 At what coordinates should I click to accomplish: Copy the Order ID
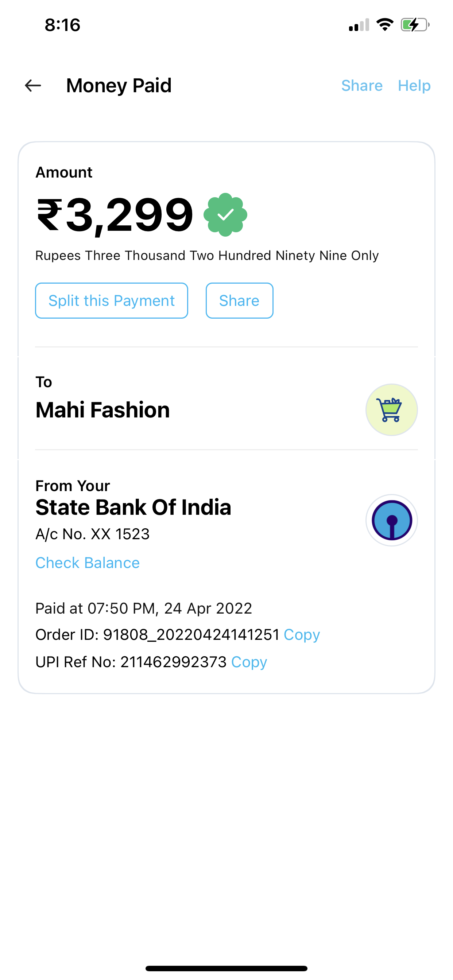tap(302, 635)
